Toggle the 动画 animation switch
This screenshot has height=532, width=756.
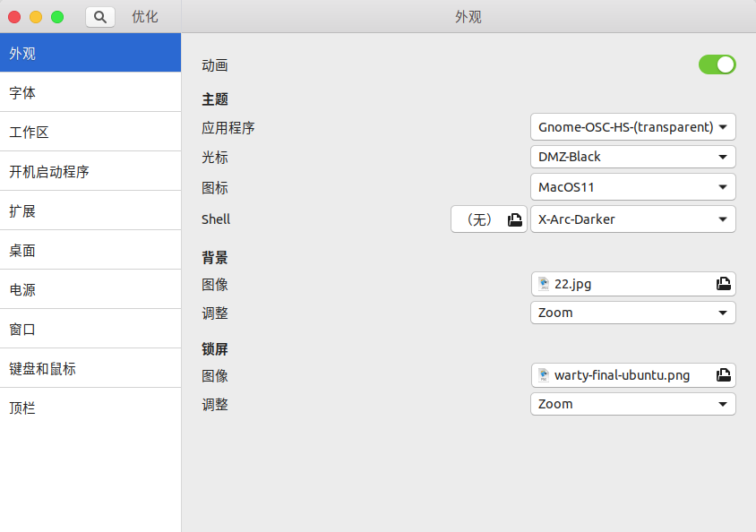coord(717,64)
